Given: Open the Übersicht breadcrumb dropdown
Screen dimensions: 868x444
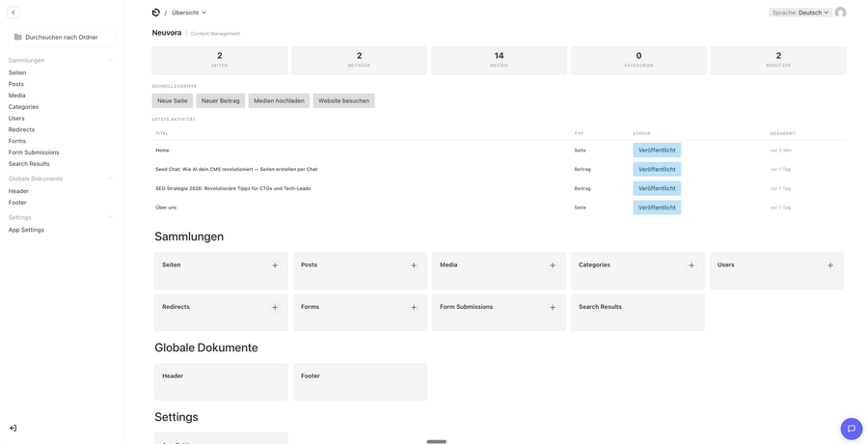Looking at the screenshot, I should (x=189, y=13).
